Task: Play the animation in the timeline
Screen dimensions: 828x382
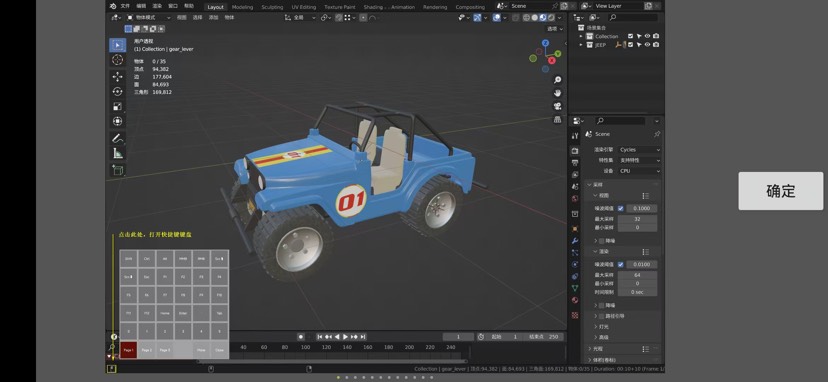Action: [x=346, y=337]
